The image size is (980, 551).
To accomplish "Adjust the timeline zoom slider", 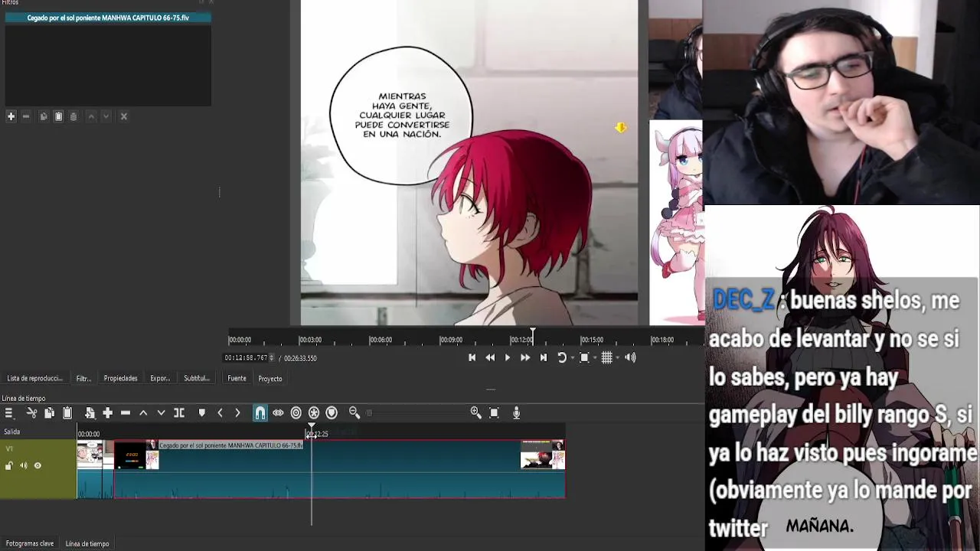I will [x=417, y=412].
